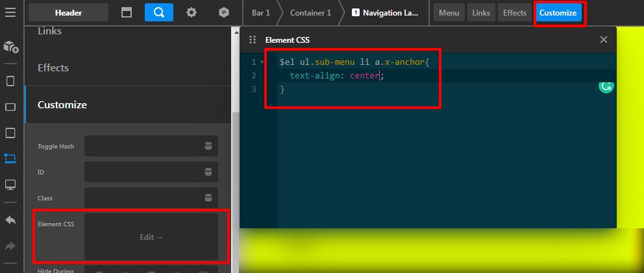Screen dimensions: 644x273
Task: Select the laptop viewport icon
Action: tap(10, 158)
